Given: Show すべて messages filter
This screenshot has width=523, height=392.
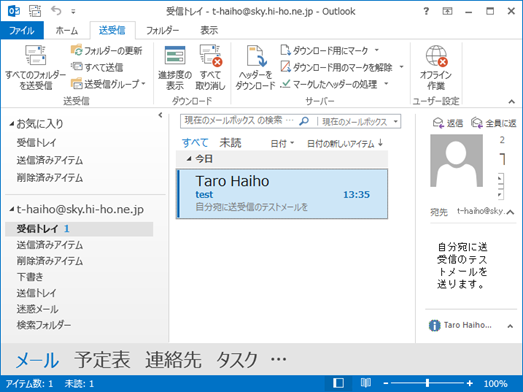Looking at the screenshot, I should [x=195, y=143].
